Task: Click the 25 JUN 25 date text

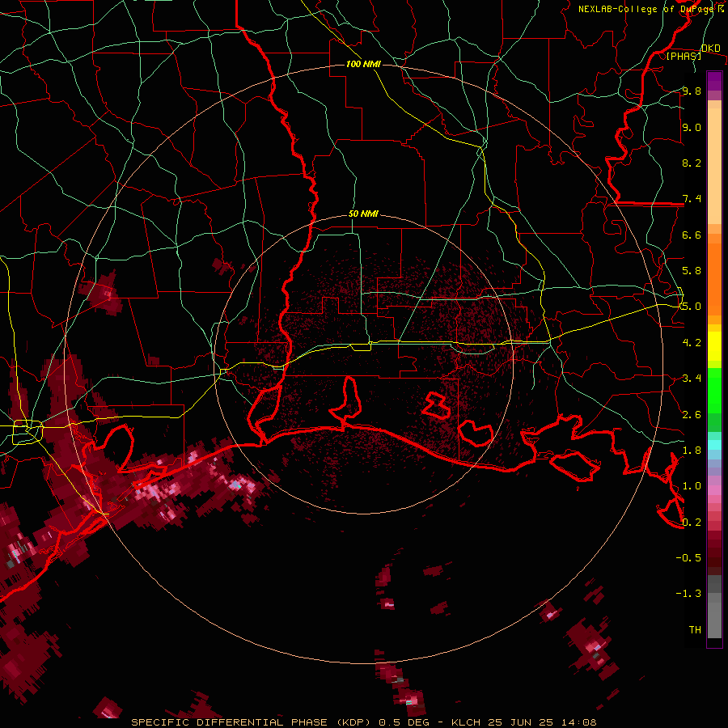Action: [x=520, y=722]
